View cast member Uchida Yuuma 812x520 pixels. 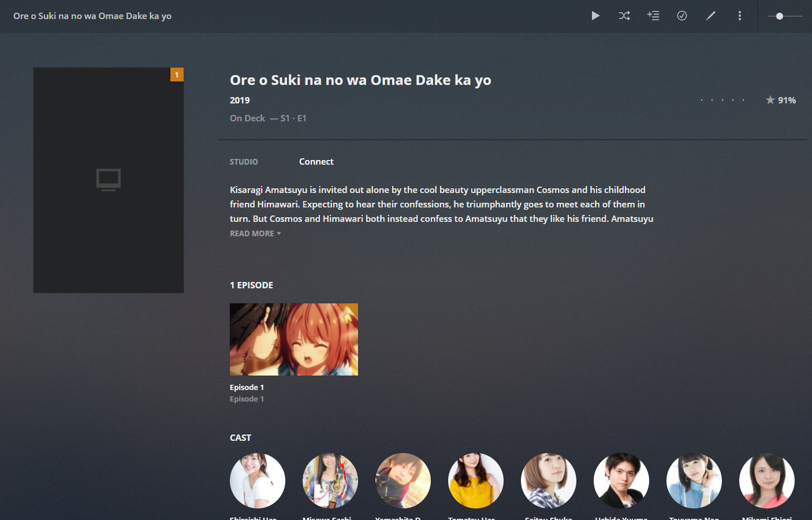click(621, 481)
